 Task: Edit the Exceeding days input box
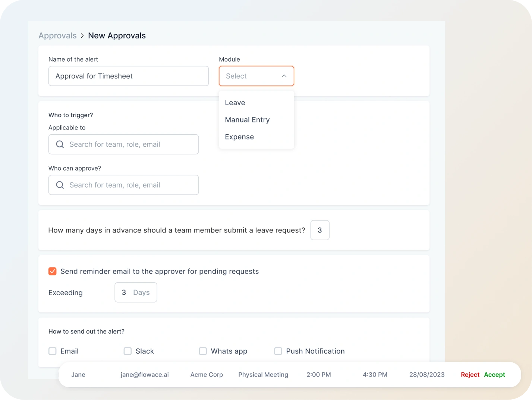point(136,293)
